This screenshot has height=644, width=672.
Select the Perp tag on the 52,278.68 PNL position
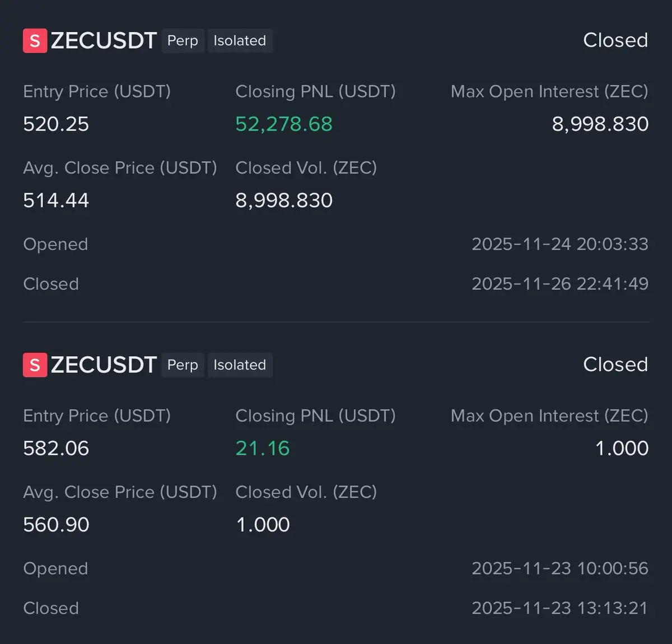pyautogui.click(x=183, y=41)
